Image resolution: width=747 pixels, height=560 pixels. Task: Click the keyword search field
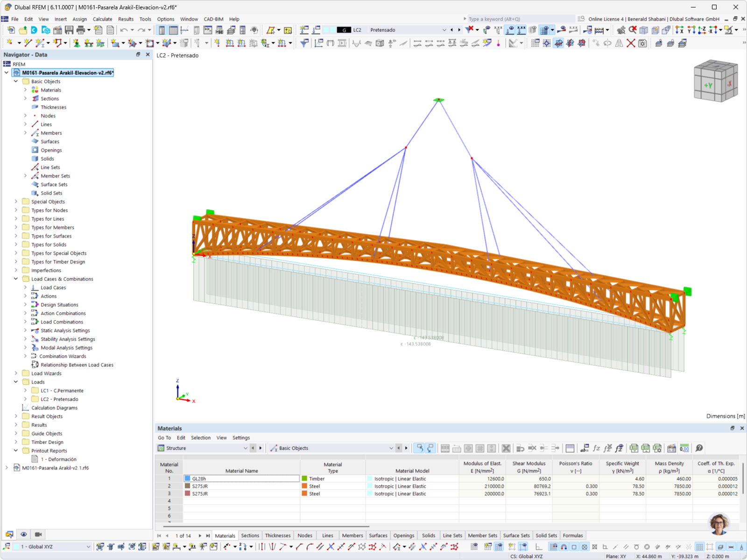521,19
